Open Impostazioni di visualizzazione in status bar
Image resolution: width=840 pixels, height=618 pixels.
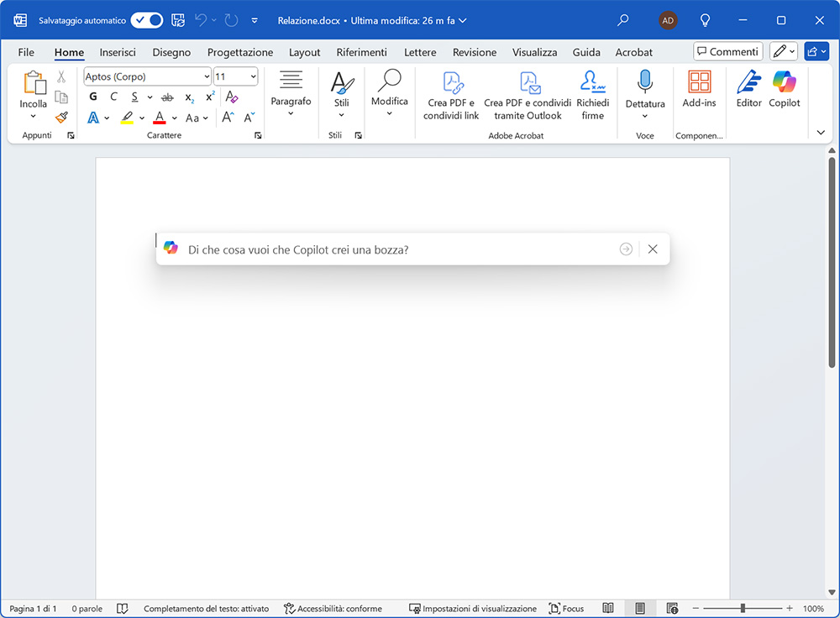[x=473, y=609]
